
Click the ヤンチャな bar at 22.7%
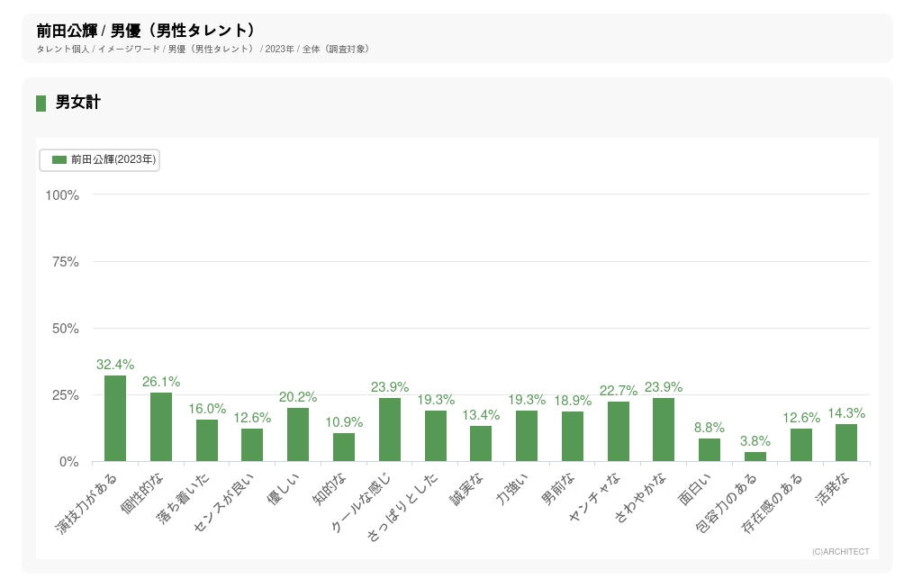click(619, 431)
